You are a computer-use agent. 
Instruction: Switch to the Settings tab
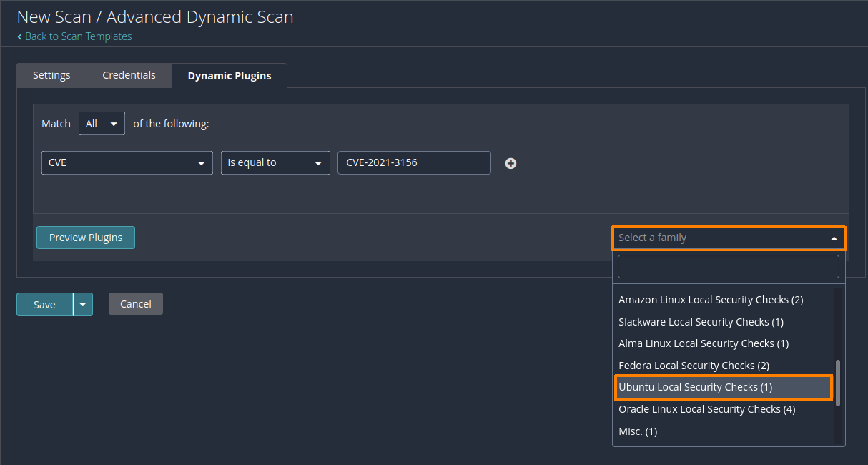click(51, 75)
